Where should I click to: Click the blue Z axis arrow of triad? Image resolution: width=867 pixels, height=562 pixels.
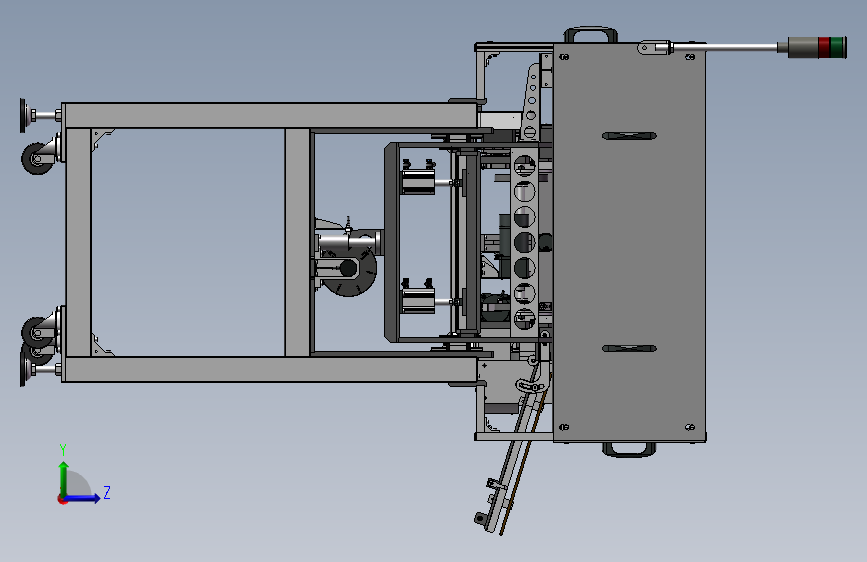pyautogui.click(x=83, y=498)
